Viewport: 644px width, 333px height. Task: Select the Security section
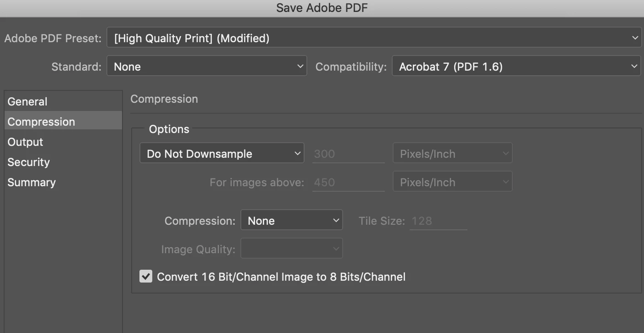(x=28, y=162)
